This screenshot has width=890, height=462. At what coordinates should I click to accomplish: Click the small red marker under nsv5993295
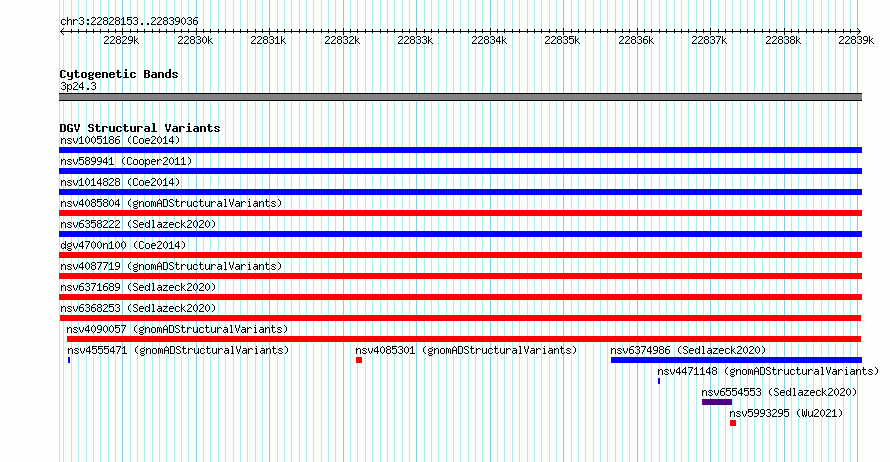coord(733,423)
